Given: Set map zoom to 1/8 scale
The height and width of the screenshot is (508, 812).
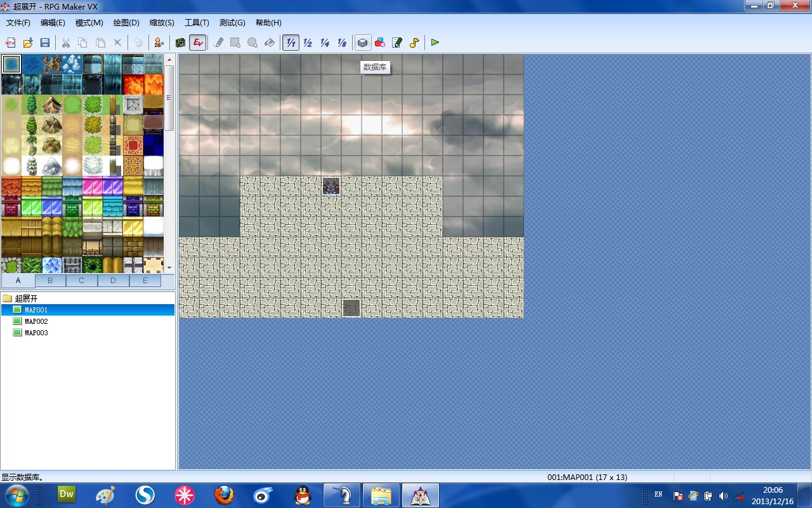Looking at the screenshot, I should pyautogui.click(x=342, y=43).
